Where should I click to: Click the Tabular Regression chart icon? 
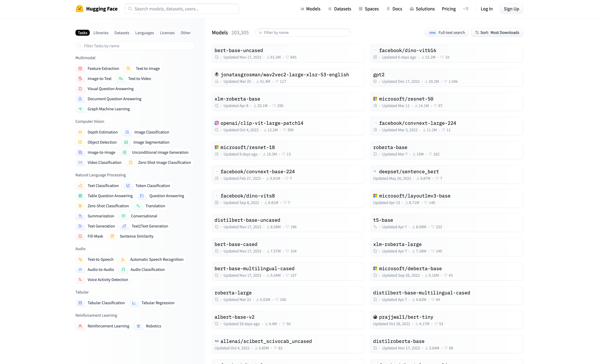(x=134, y=303)
